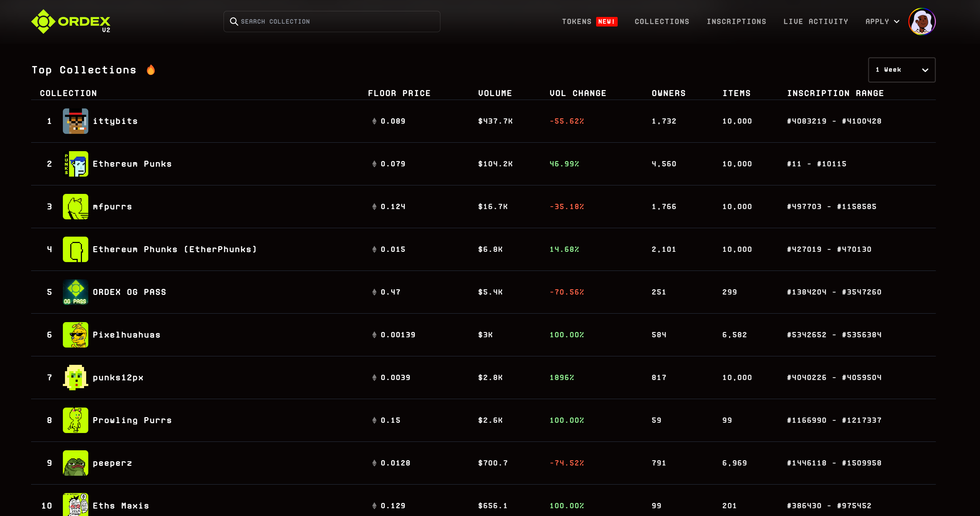Click the Pixelhuahuas dog icon
The image size is (980, 516).
click(x=75, y=335)
